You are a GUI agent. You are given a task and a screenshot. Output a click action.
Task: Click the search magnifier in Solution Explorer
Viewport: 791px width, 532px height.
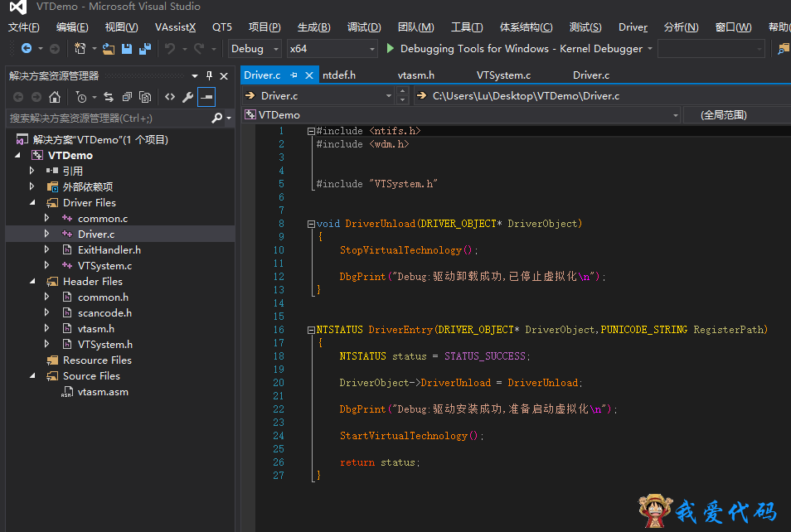(216, 118)
